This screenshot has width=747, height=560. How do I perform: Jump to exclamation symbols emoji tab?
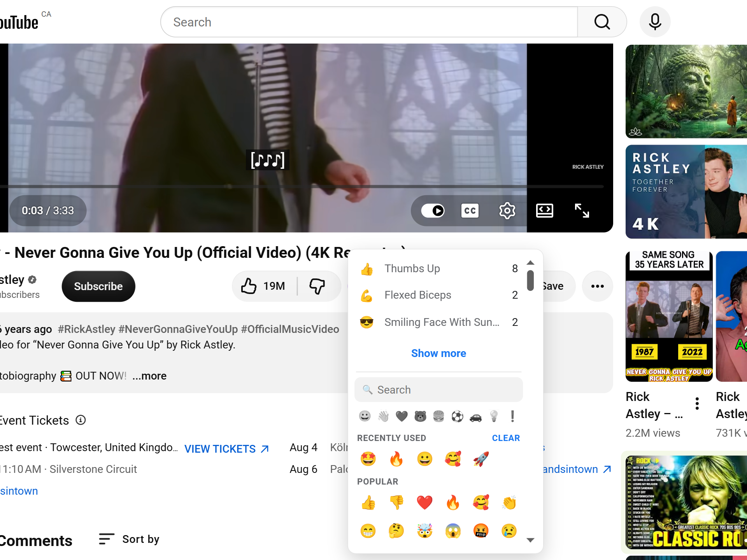point(512,416)
